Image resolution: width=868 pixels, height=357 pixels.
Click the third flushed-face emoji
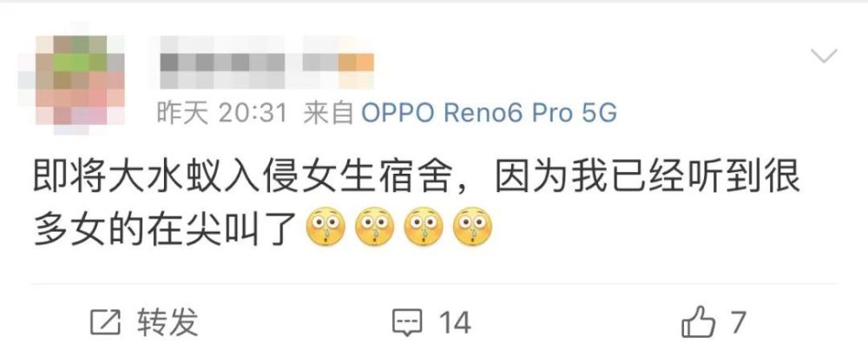pos(424,228)
